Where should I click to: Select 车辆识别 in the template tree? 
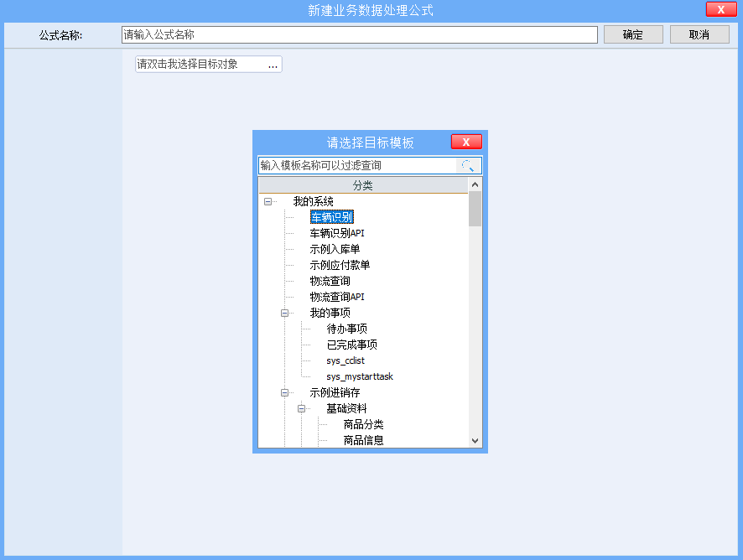(x=332, y=217)
